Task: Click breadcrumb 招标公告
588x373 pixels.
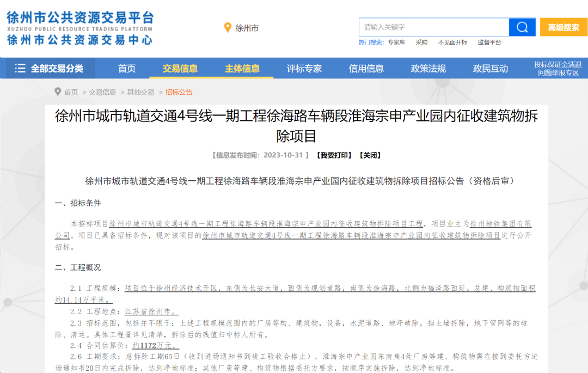Action: click(179, 92)
